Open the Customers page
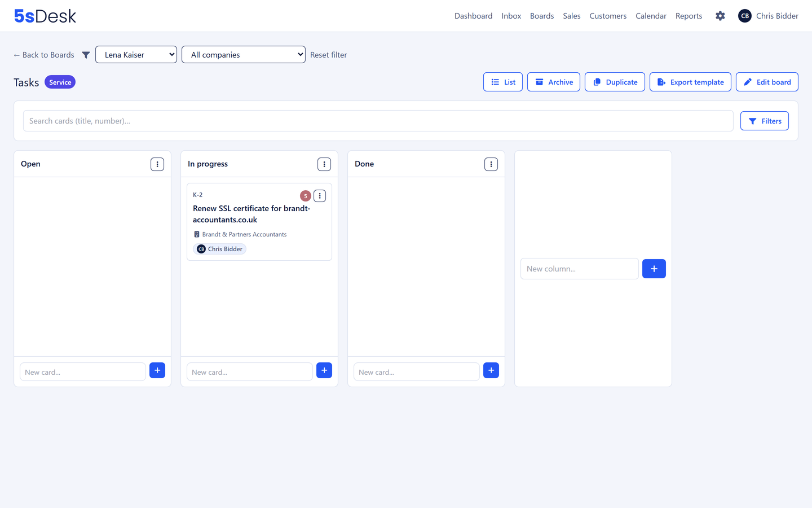 (608, 16)
